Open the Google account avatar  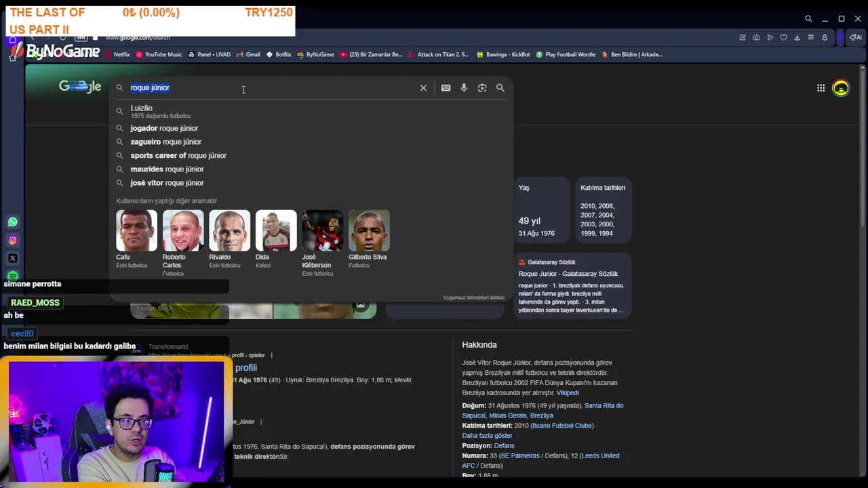(841, 87)
